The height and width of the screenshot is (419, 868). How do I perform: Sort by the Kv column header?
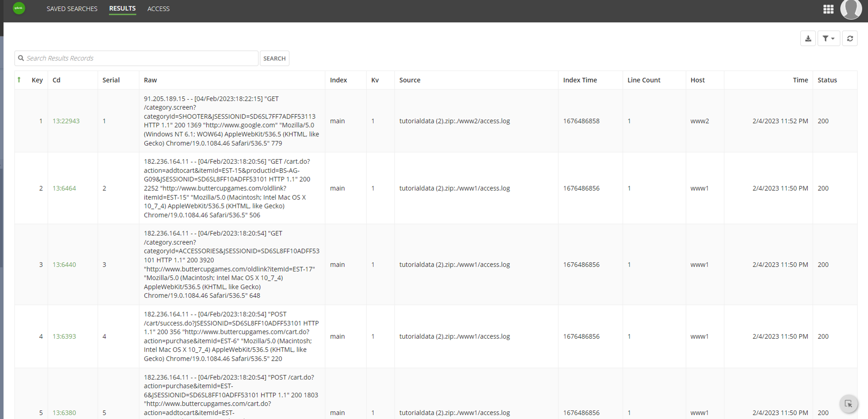[x=375, y=80]
